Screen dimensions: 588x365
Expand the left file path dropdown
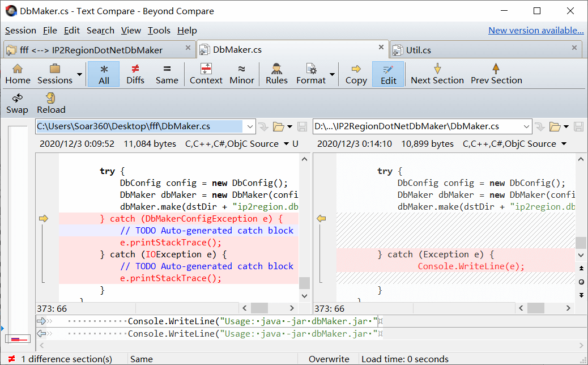pyautogui.click(x=249, y=126)
